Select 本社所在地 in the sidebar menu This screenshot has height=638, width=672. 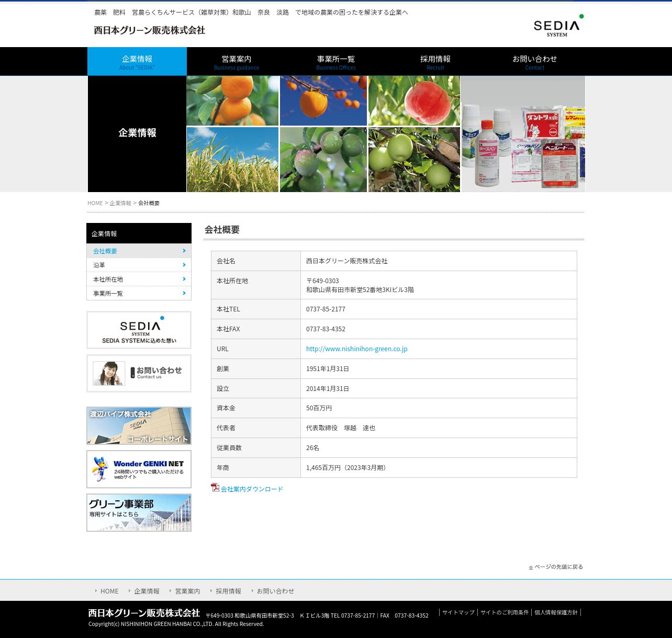tap(139, 279)
